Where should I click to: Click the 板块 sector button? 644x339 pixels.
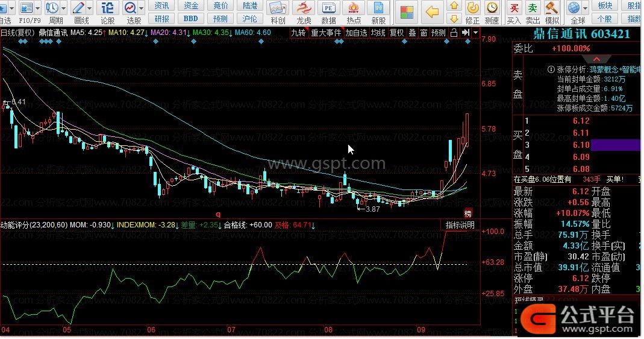click(x=605, y=6)
